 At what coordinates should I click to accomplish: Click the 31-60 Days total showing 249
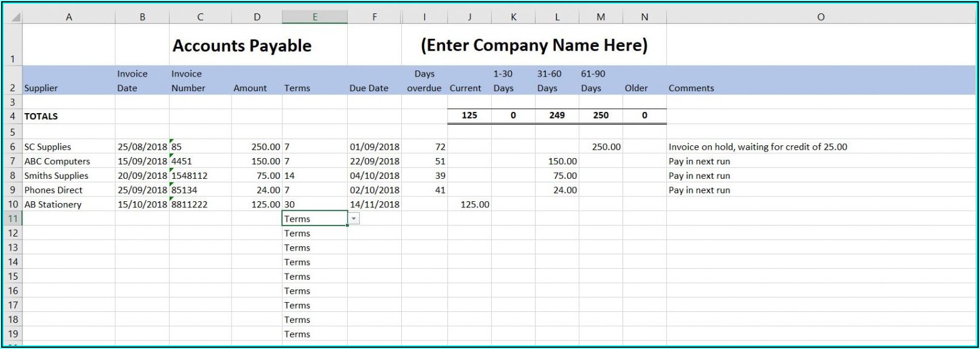[557, 116]
